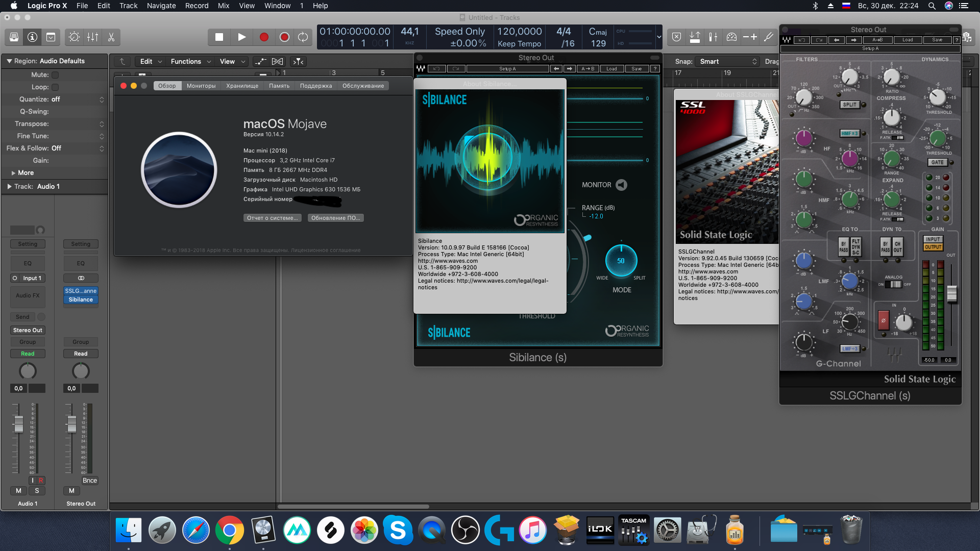Enable the Mute checkbox in Region inspector

55,75
